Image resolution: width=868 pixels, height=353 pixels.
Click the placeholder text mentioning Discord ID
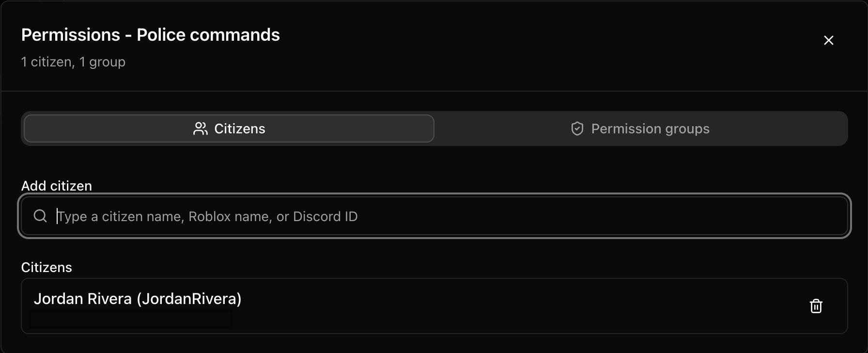point(207,216)
